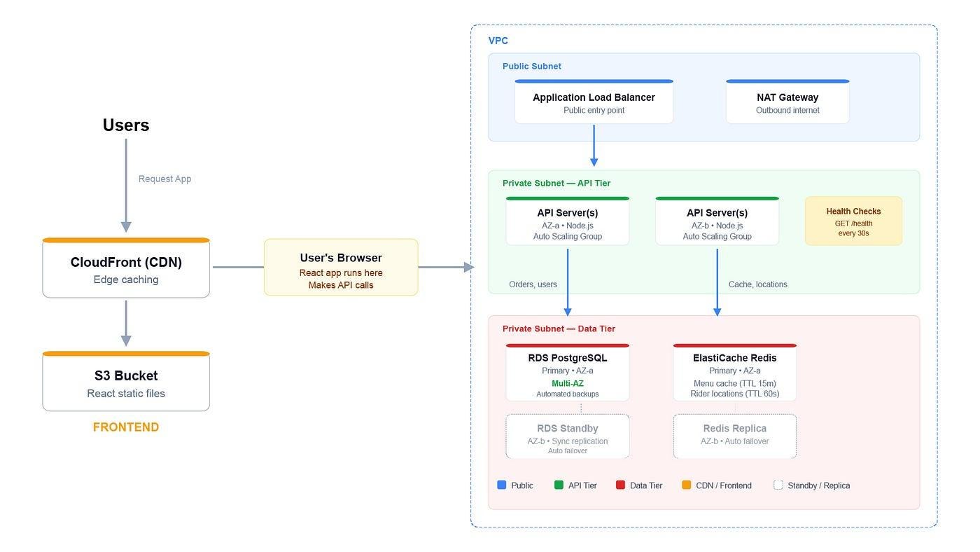Select the S3 Bucket box title

pyautogui.click(x=126, y=376)
